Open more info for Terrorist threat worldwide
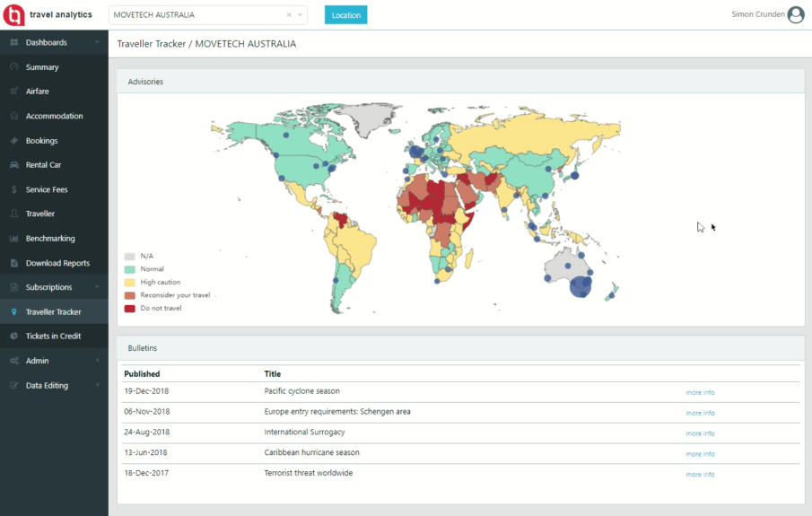This screenshot has width=812, height=516. (x=700, y=474)
